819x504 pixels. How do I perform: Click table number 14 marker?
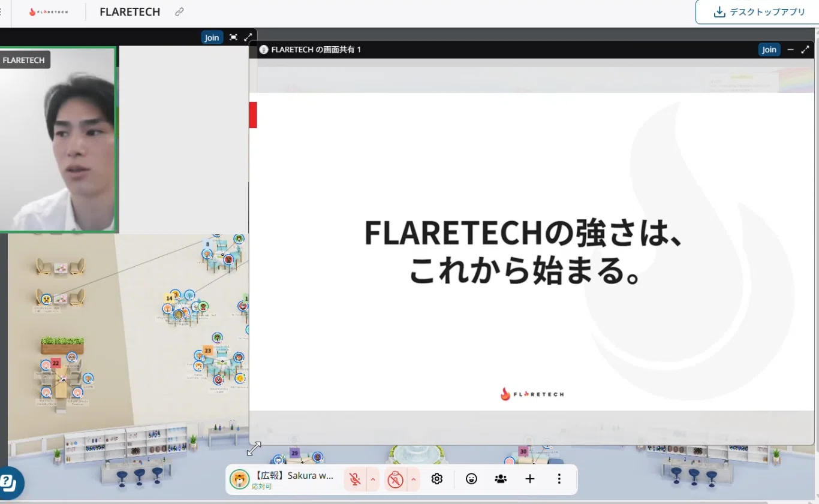169,298
